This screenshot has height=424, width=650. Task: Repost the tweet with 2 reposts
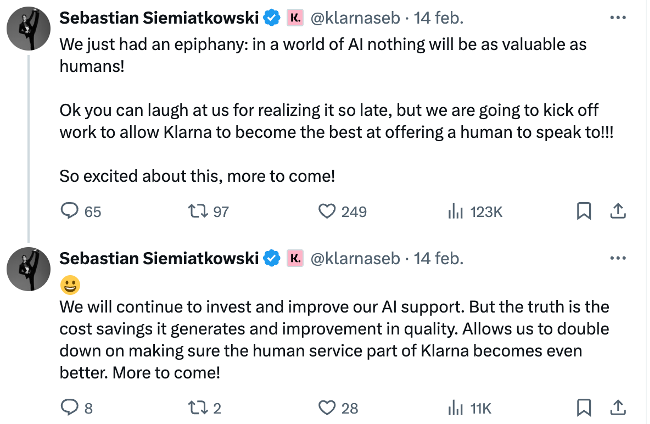pos(205,408)
